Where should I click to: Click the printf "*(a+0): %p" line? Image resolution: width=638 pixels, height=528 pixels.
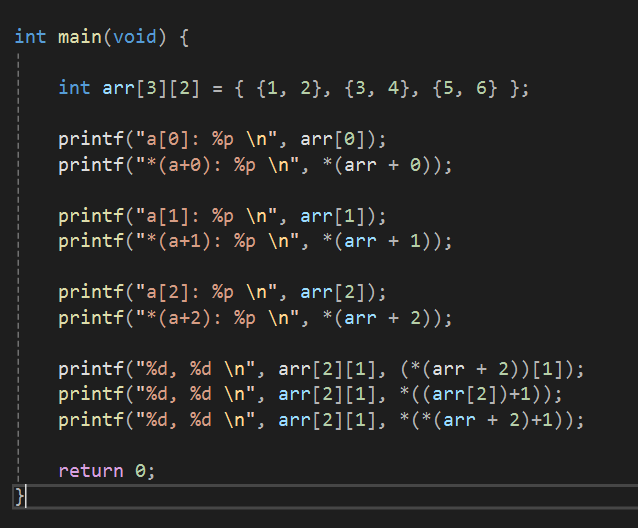(256, 165)
